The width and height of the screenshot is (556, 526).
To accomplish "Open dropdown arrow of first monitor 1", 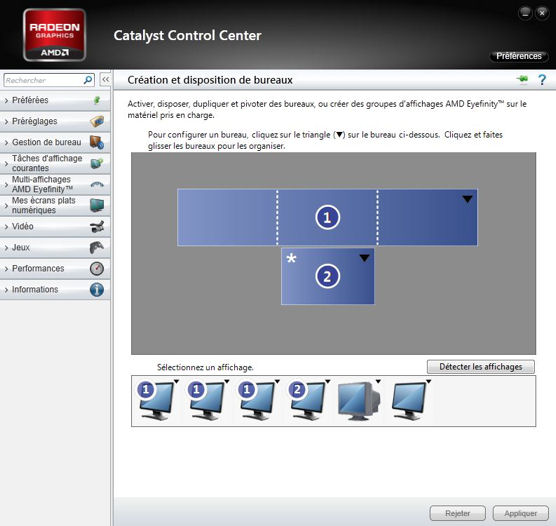I will [x=176, y=382].
